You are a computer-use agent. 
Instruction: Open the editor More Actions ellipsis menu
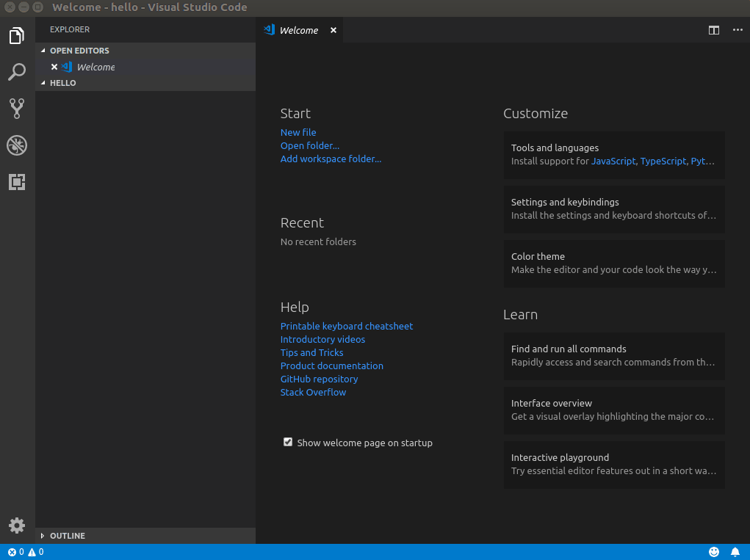(738, 30)
